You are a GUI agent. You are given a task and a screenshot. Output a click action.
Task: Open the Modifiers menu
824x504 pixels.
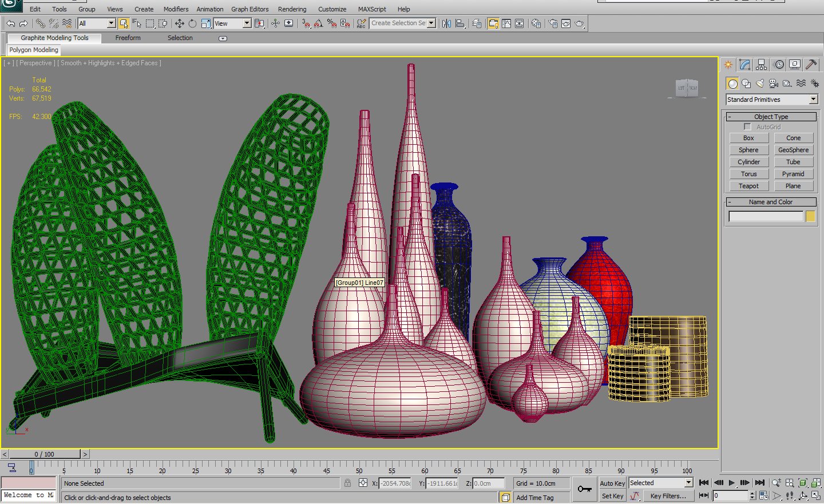[176, 9]
